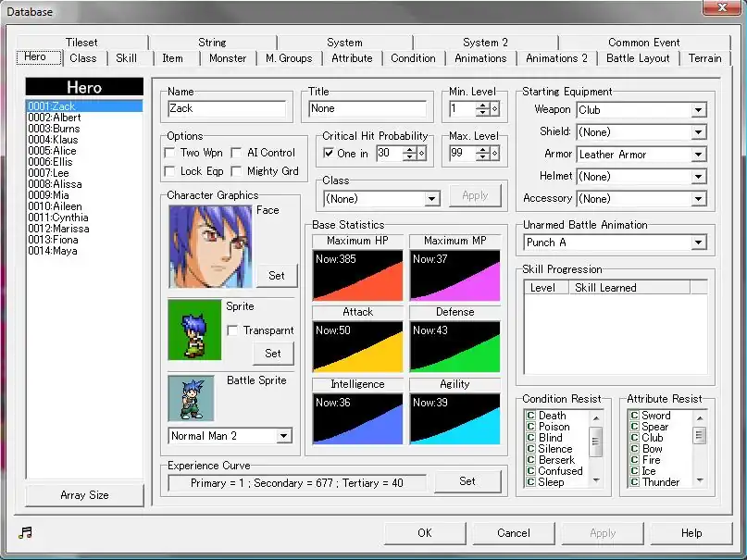Click the music note icon at bottom left
Viewport: 747px width, 560px height.
[25, 532]
